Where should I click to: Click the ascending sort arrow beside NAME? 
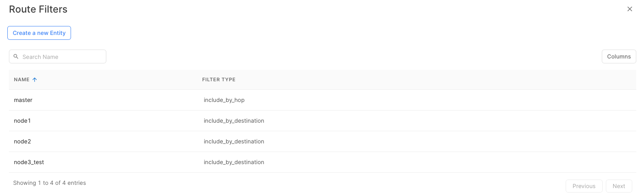(35, 80)
